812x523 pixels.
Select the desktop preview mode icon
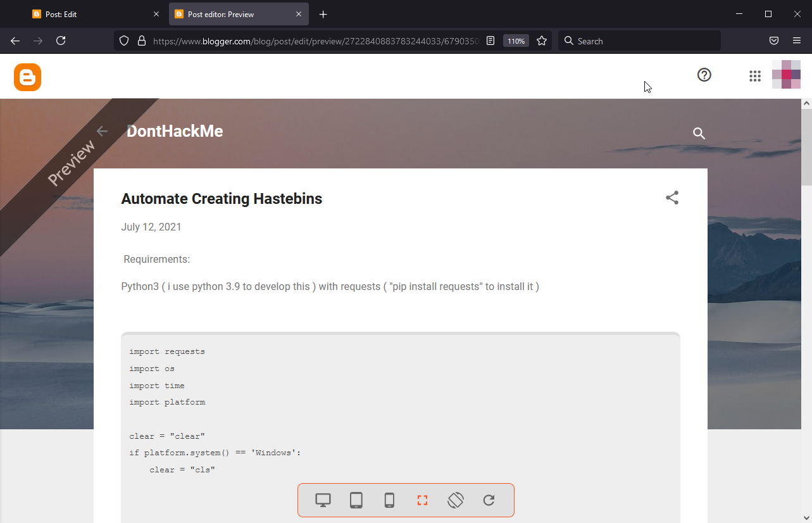pos(323,500)
